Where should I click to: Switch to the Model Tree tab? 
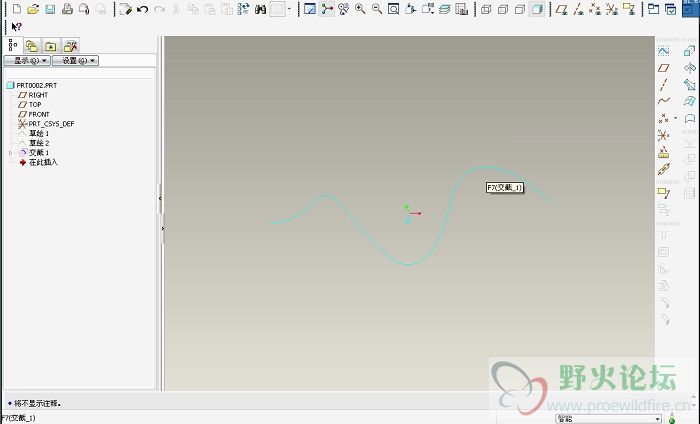pos(13,45)
